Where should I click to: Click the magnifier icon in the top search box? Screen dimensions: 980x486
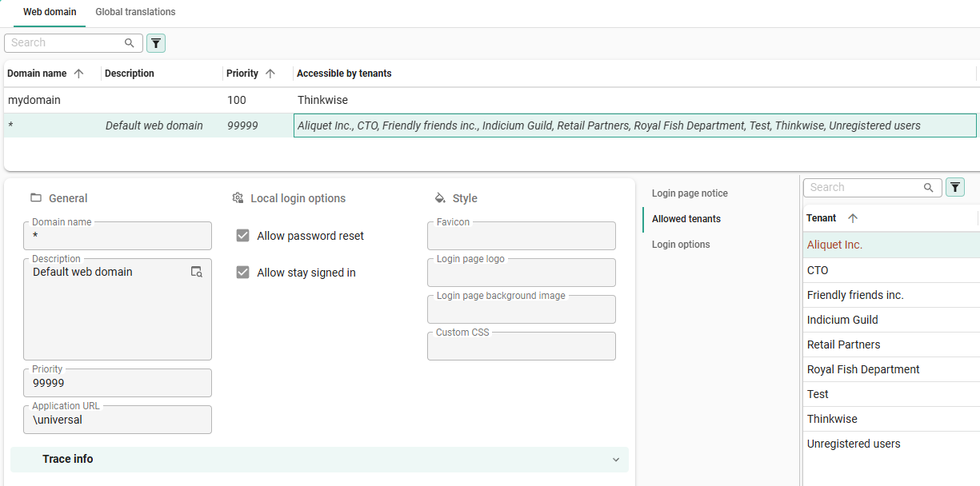tap(130, 43)
